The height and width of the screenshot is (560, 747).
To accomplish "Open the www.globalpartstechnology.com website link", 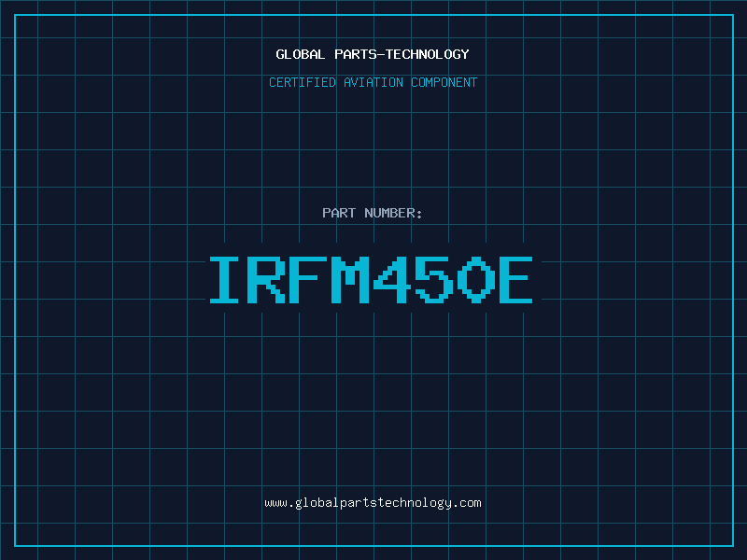I will (x=373, y=503).
